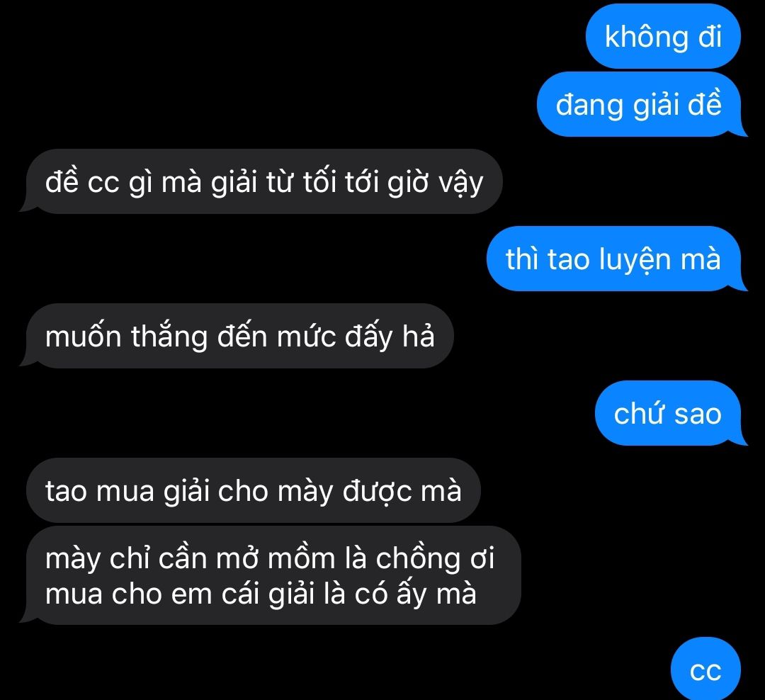Tap the small blue 'cc' bubble
765x700 pixels.
[x=705, y=670]
